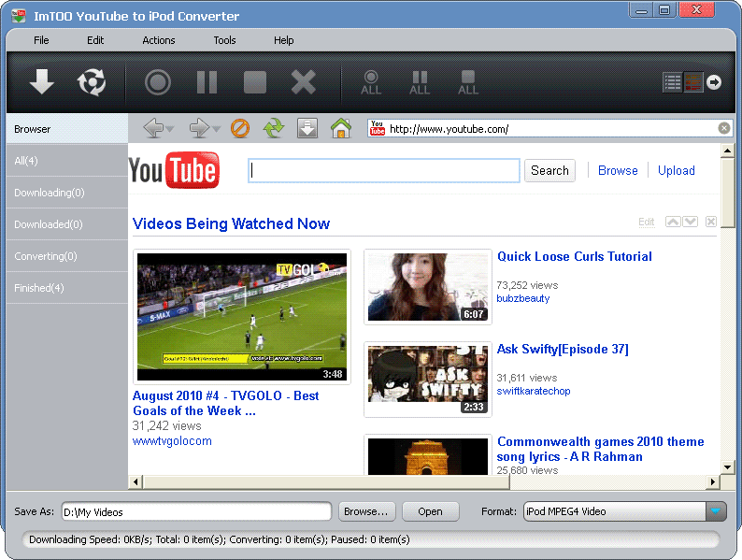742x560 pixels.
Task: Click the Browse... button
Action: click(365, 511)
